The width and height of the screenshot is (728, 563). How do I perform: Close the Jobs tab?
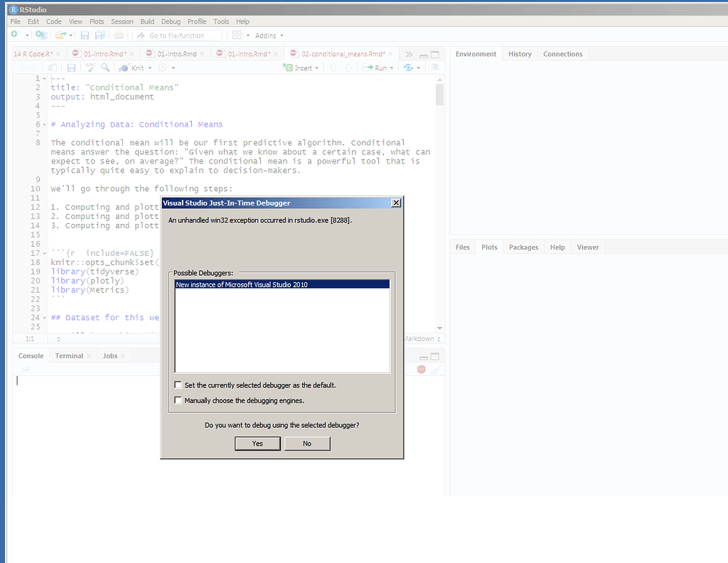(x=123, y=356)
